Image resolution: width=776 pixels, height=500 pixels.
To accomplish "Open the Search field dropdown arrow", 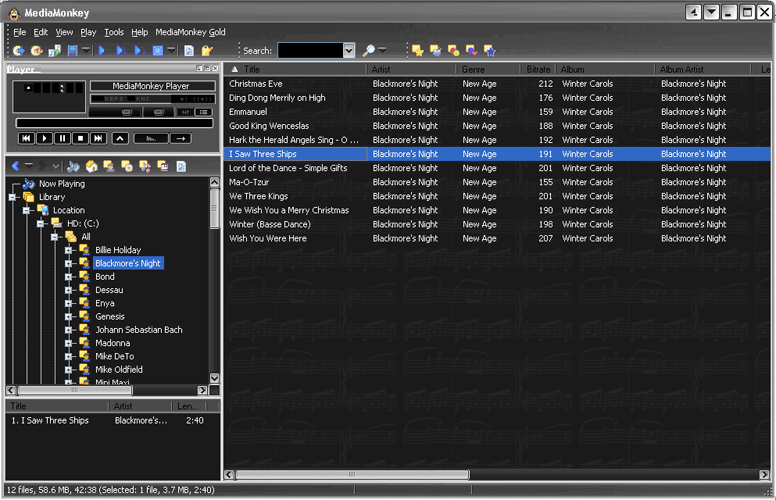I will [349, 50].
